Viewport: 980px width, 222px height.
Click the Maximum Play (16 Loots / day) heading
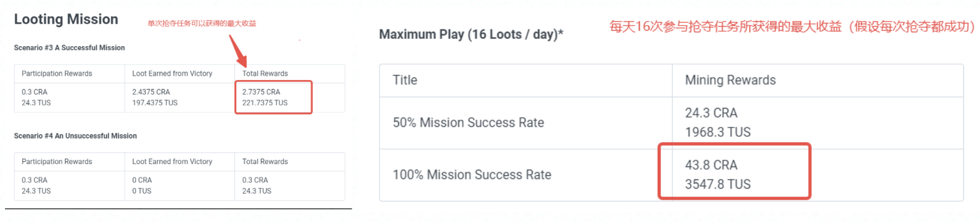click(x=471, y=34)
